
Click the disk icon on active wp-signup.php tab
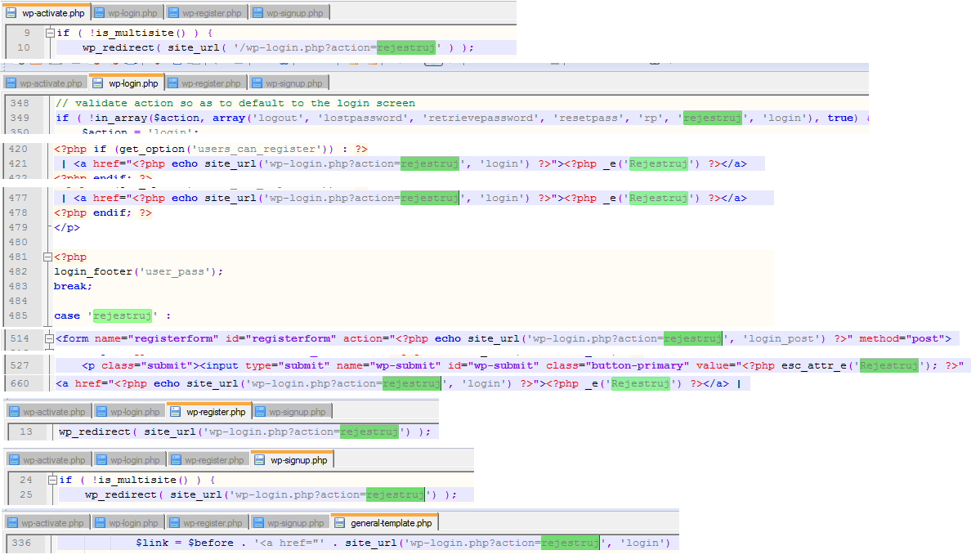[260, 461]
